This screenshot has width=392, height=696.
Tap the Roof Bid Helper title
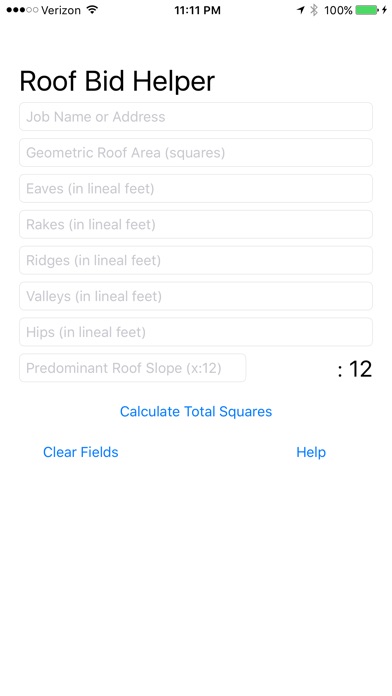[117, 81]
